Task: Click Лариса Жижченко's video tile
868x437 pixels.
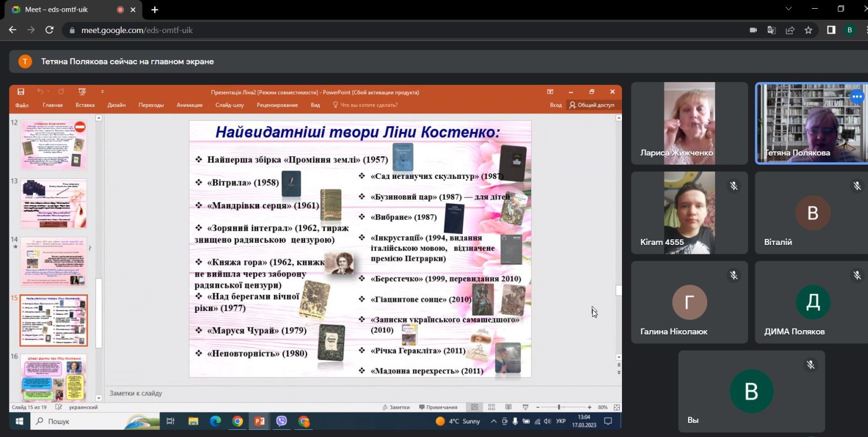Action: [689, 123]
